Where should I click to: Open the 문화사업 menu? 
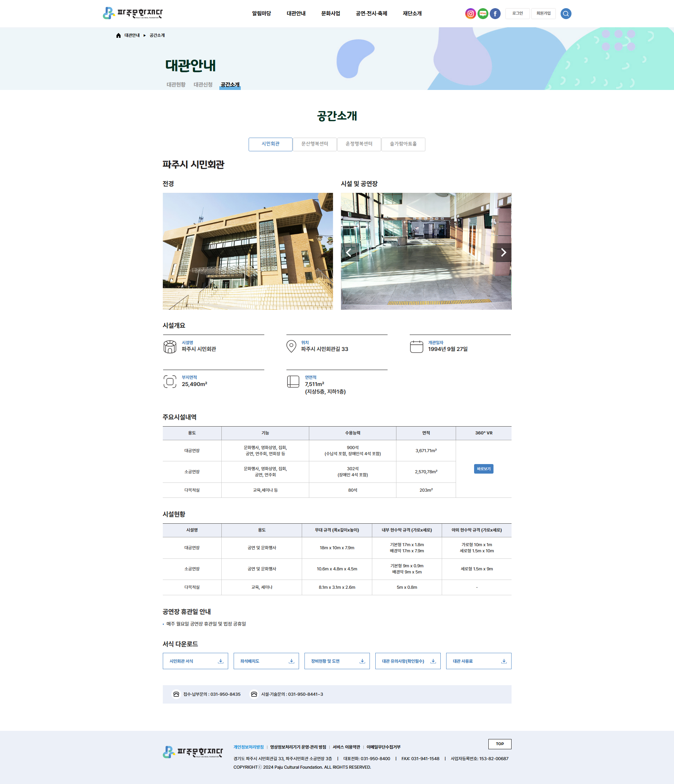click(x=331, y=14)
